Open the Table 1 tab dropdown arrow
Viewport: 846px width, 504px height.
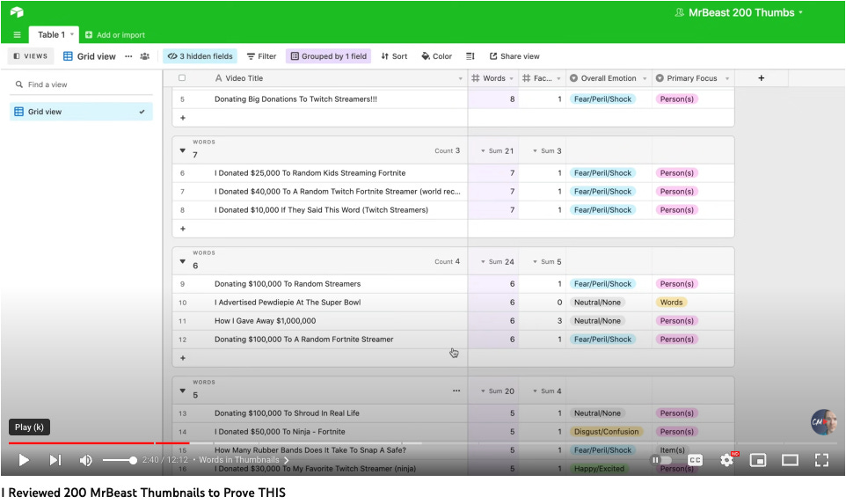pyautogui.click(x=72, y=34)
